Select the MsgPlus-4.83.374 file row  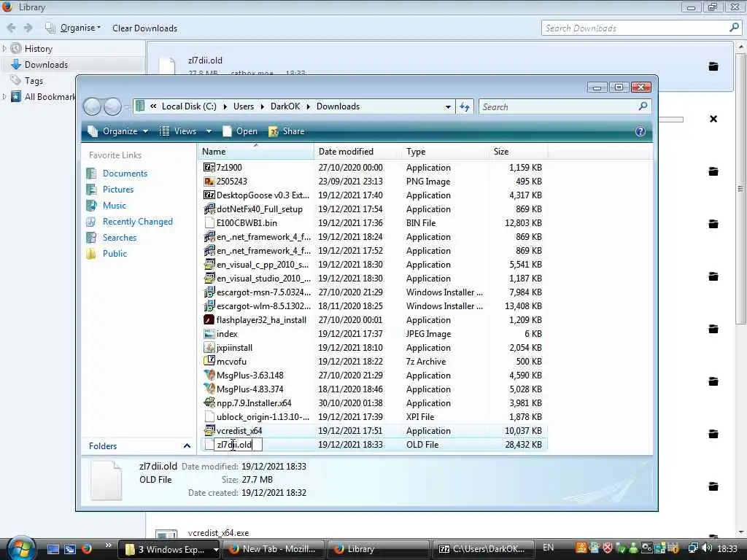pyautogui.click(x=373, y=389)
